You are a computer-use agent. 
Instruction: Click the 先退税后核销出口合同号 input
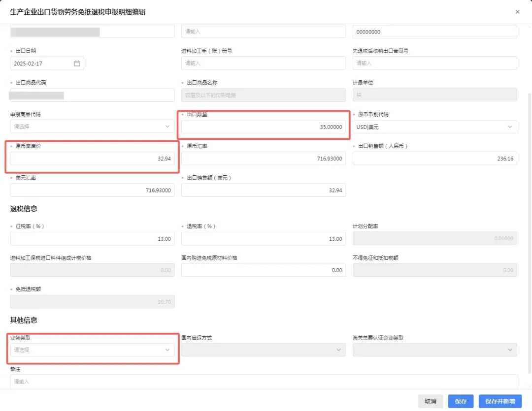click(434, 63)
